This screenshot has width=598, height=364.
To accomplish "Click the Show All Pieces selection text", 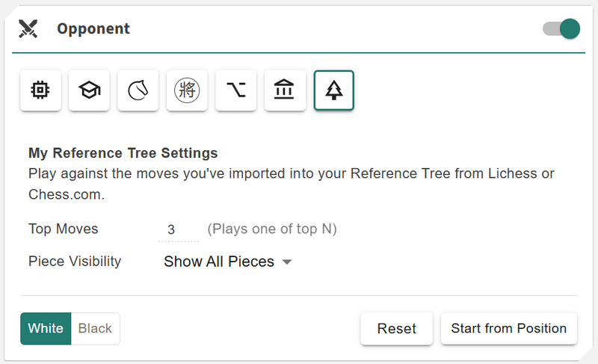I will click(218, 262).
